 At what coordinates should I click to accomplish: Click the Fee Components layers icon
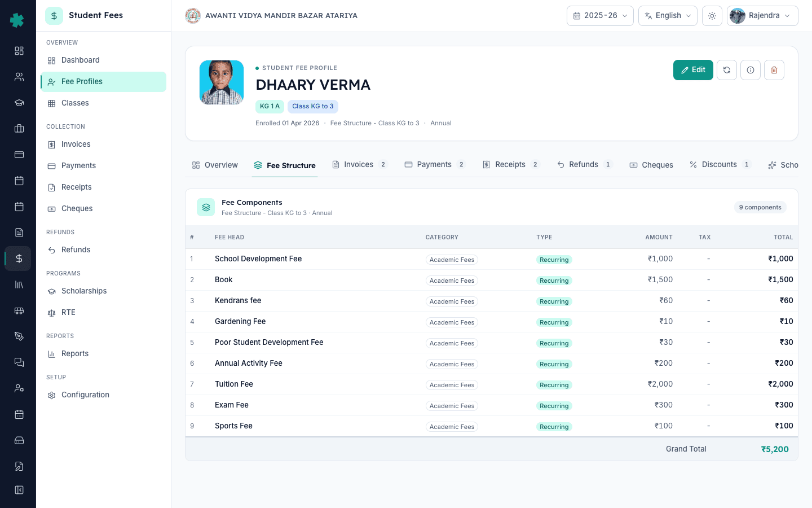tap(206, 207)
